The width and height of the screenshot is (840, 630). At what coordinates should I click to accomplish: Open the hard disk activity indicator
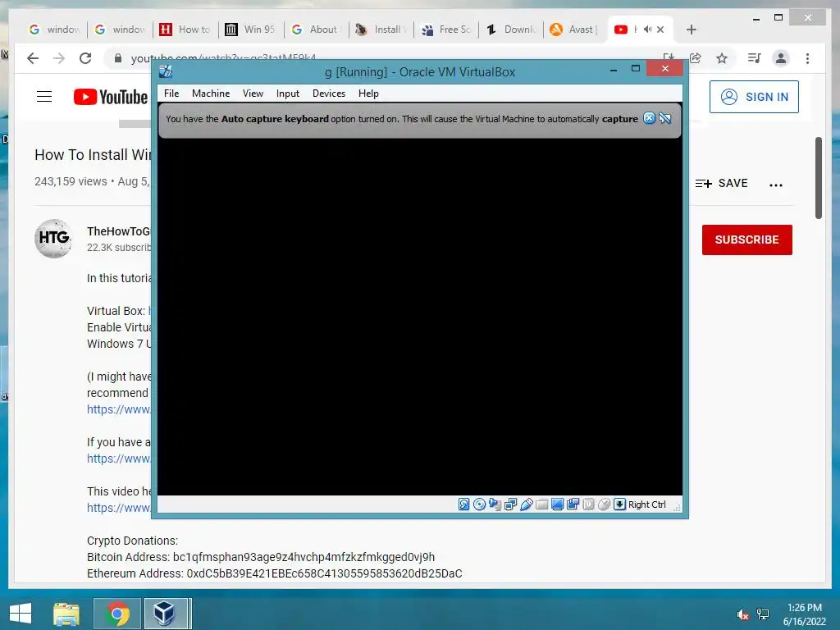point(464,504)
